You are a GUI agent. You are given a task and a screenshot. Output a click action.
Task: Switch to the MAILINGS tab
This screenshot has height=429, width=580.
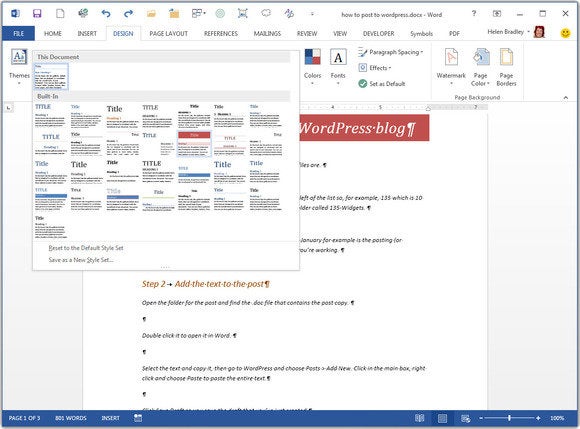coord(267,33)
